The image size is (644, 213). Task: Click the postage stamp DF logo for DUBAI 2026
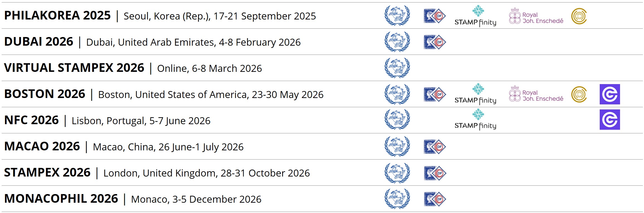tap(435, 42)
